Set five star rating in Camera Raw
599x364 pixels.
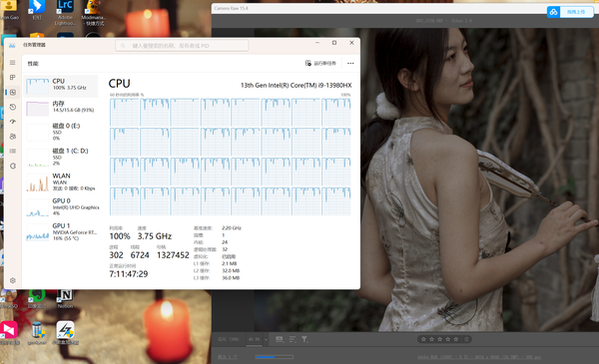456,339
